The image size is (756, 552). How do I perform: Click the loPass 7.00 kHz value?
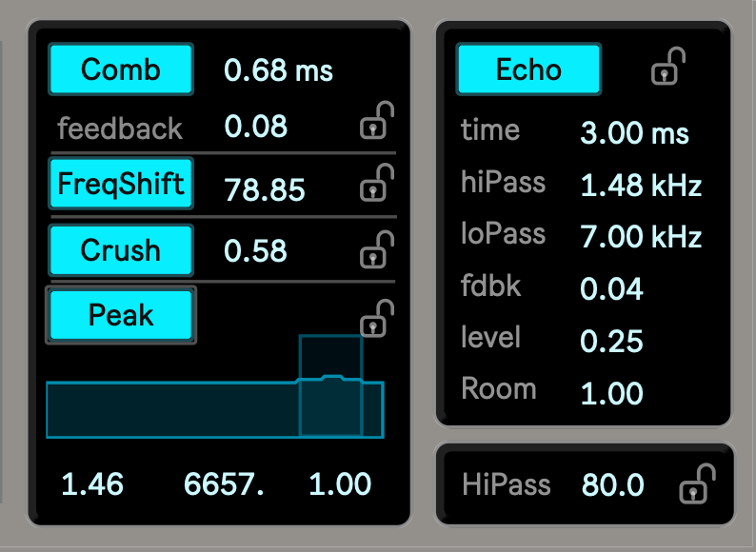click(x=641, y=236)
